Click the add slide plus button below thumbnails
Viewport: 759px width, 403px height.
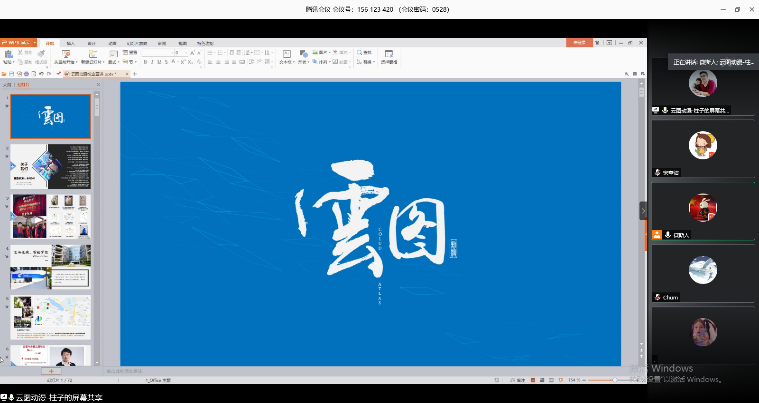click(53, 371)
